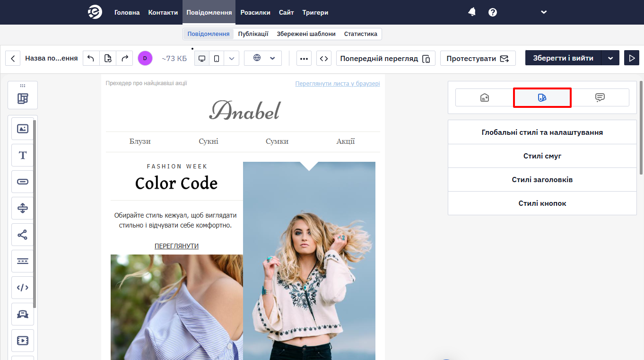The width and height of the screenshot is (644, 360).
Task: Go back with the left chevron button
Action: pos(13,58)
